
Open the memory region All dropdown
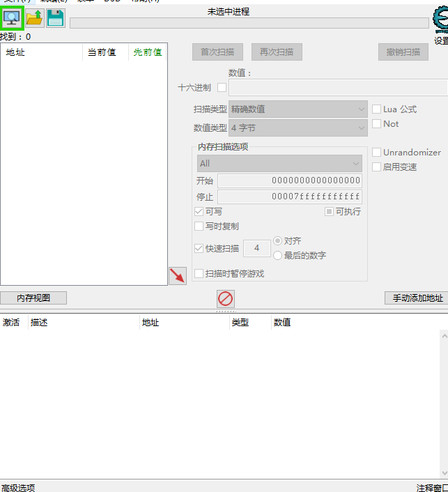tap(279, 164)
